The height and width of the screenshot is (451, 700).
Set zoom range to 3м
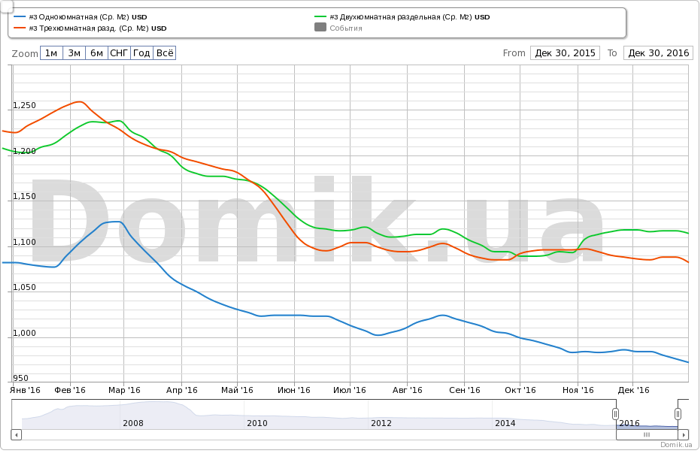coord(74,53)
